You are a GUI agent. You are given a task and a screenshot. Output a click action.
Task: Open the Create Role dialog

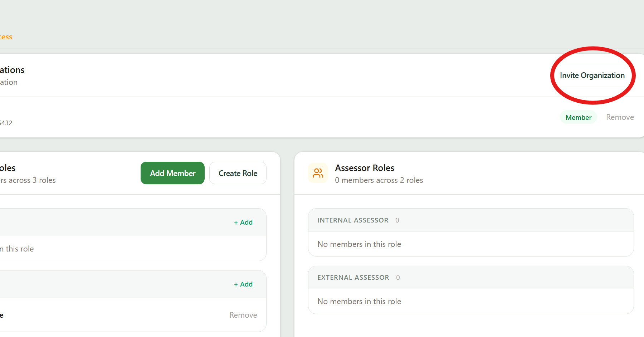(238, 173)
